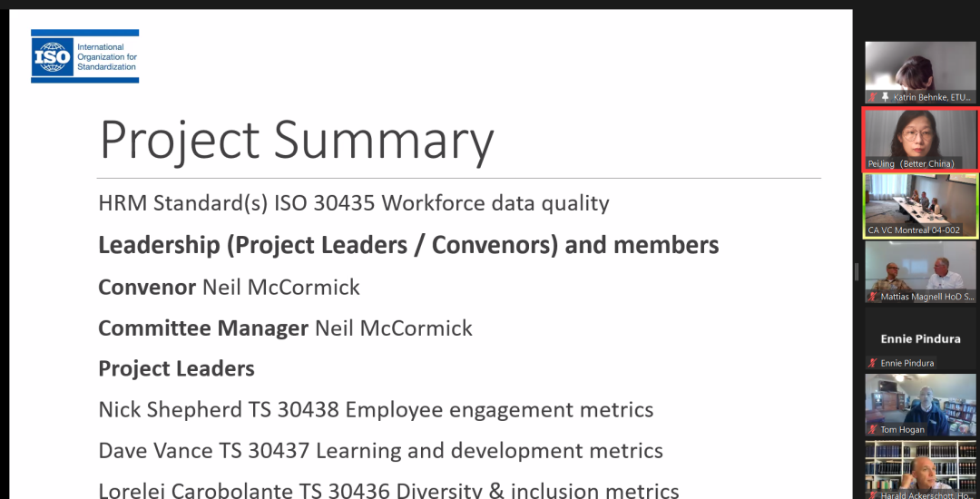
Task: Select Ennie Pindura's avatar tile
Action: (920, 338)
